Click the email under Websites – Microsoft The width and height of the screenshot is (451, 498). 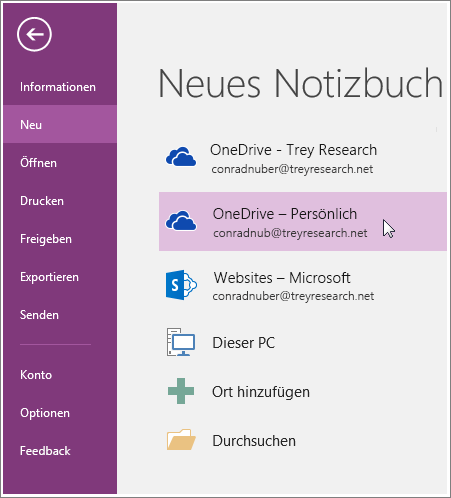293,296
